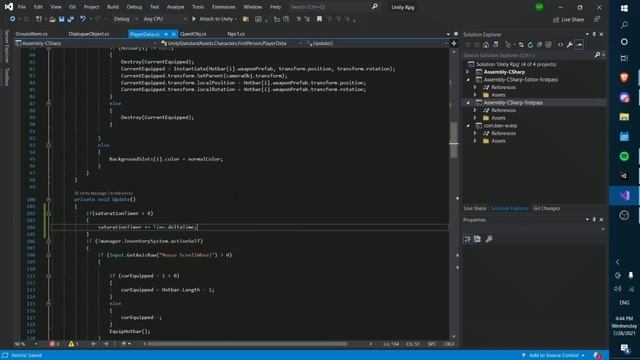This screenshot has width=640, height=360.
Task: Collapse the Assembly-CSharp-Editor-firstpass node
Action: pos(468,80)
